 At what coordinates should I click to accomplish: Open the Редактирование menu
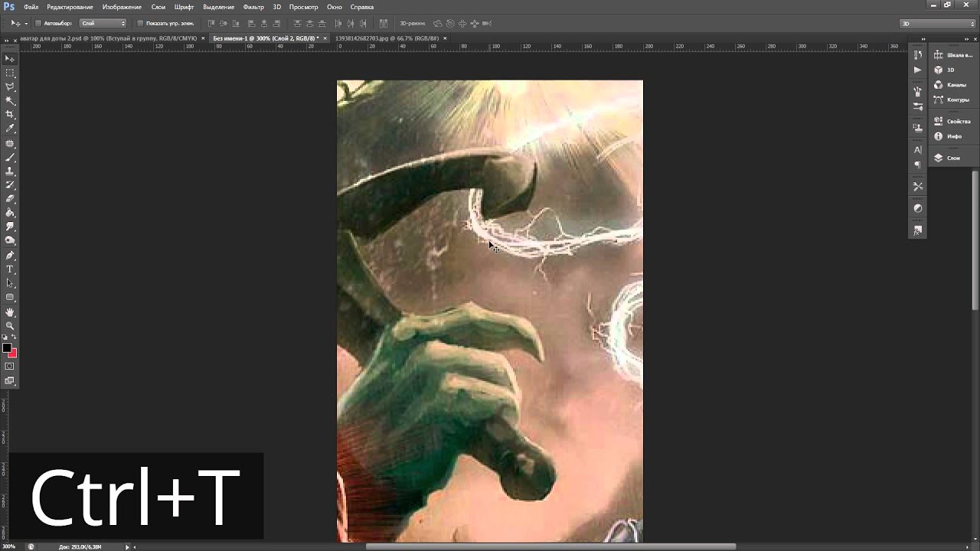(x=70, y=7)
